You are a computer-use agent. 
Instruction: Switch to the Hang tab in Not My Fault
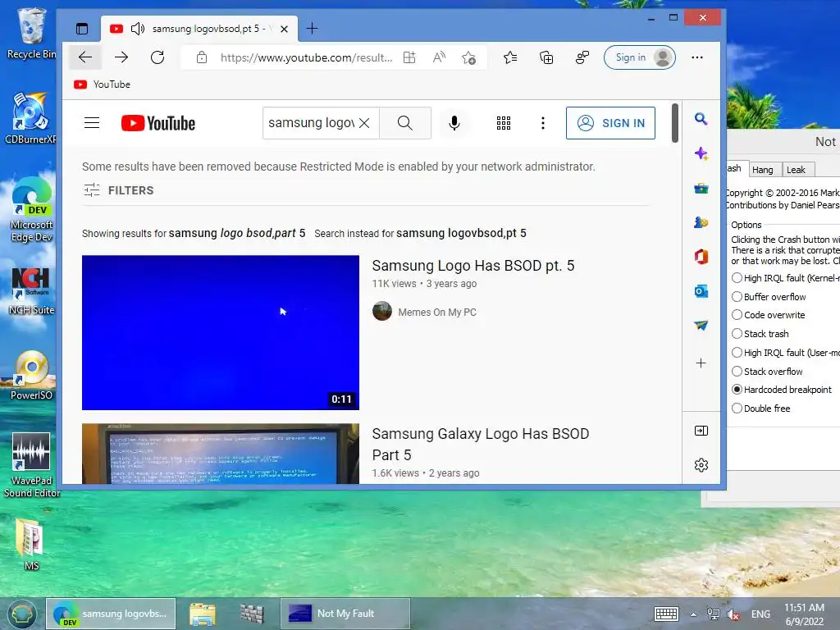763,170
